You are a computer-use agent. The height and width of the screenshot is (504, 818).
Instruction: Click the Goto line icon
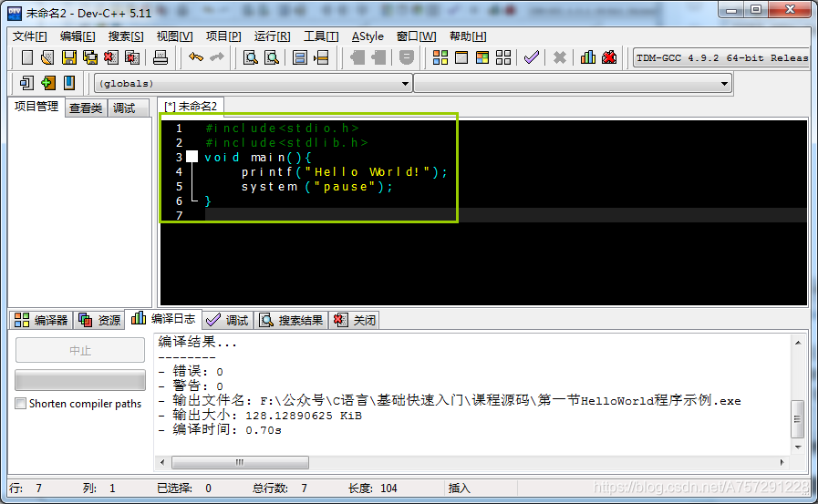pos(321,57)
